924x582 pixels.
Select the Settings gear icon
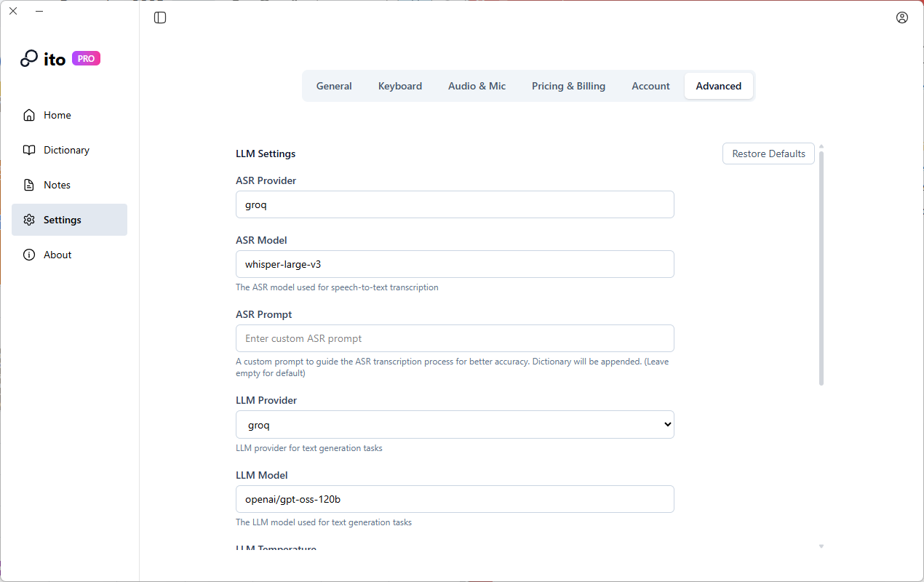29,220
